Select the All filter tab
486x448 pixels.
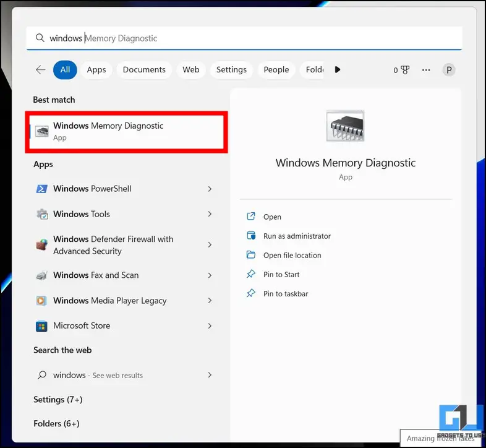click(x=65, y=70)
